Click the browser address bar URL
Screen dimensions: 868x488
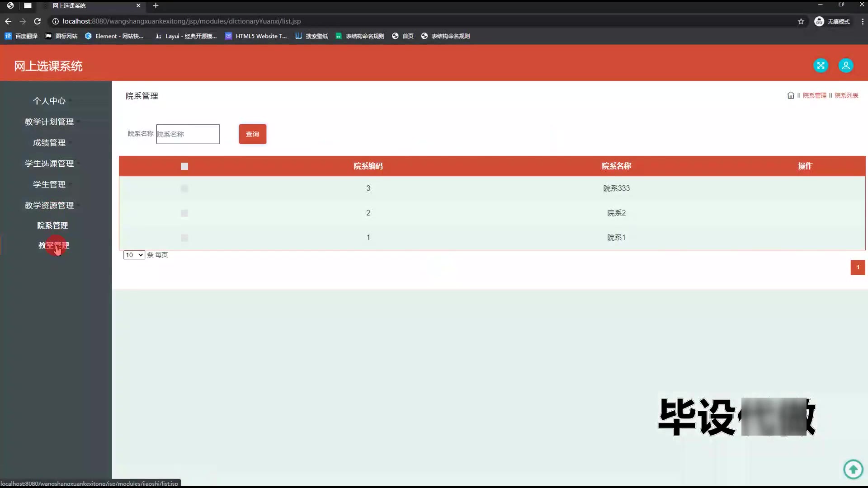point(181,21)
